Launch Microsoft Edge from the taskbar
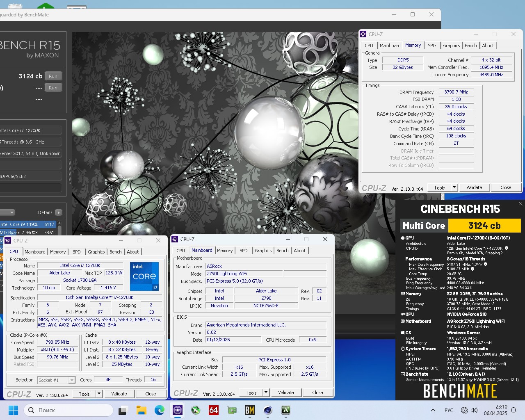The height and width of the screenshot is (420, 525). (160, 410)
